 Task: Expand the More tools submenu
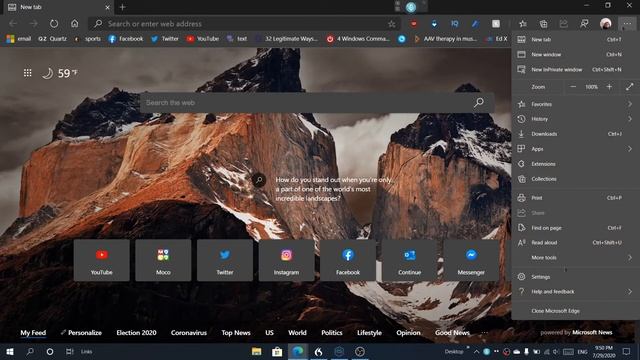(x=576, y=258)
